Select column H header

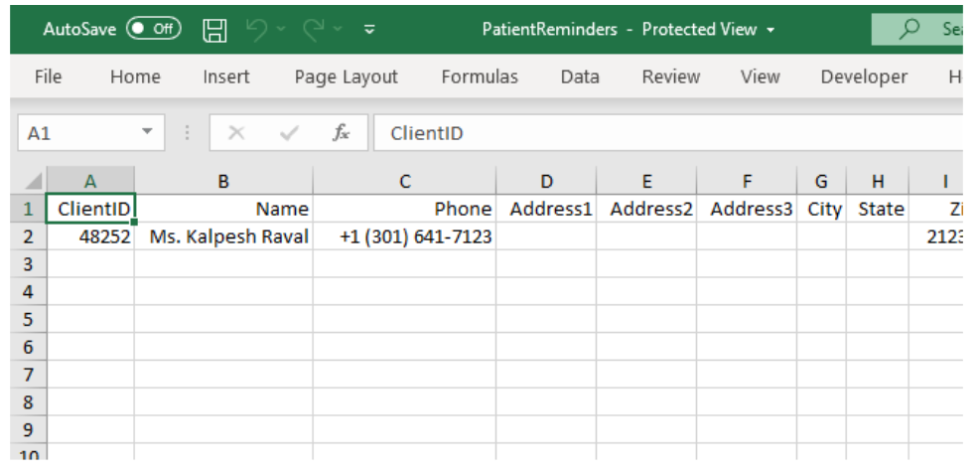(x=878, y=182)
